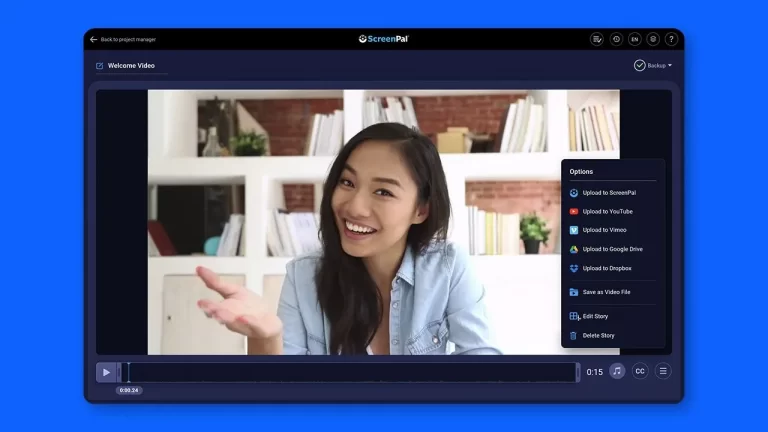Screen dimensions: 768x432
Task: Open the history clock icon
Action: (x=616, y=39)
